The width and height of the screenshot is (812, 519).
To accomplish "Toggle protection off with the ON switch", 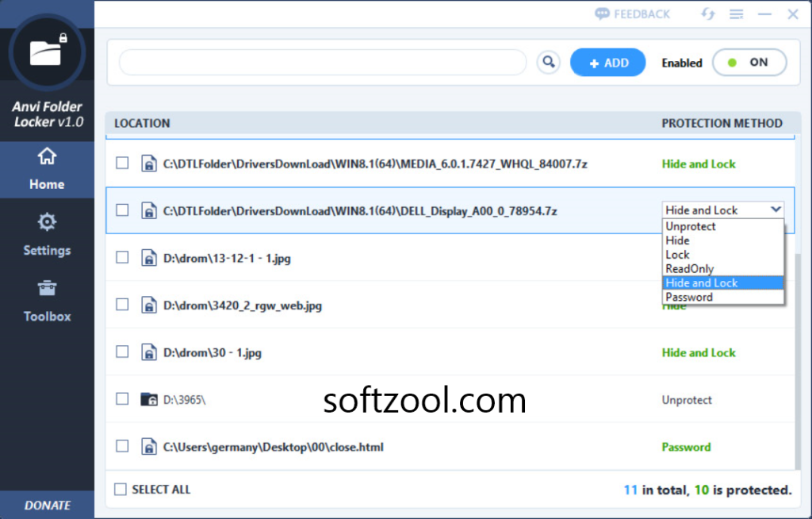I will tap(749, 62).
